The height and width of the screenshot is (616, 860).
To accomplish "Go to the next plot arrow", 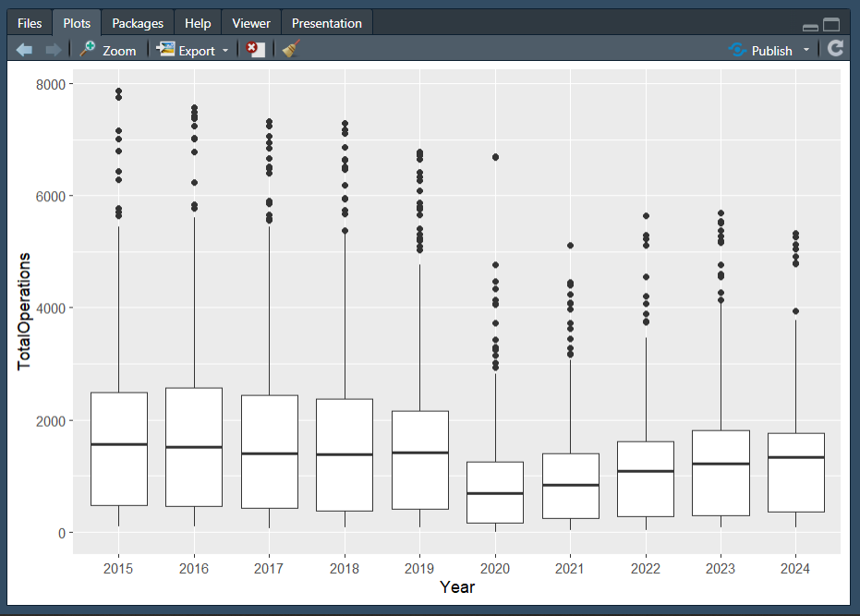I will click(x=54, y=50).
